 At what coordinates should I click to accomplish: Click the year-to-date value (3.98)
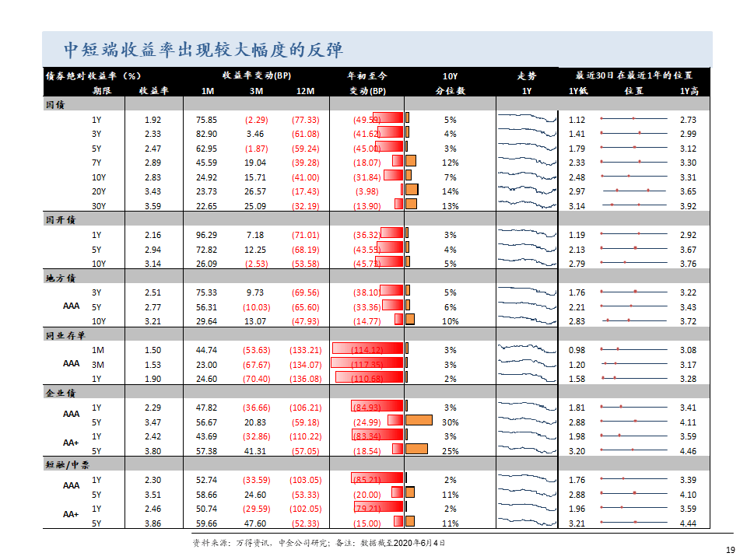click(x=366, y=191)
